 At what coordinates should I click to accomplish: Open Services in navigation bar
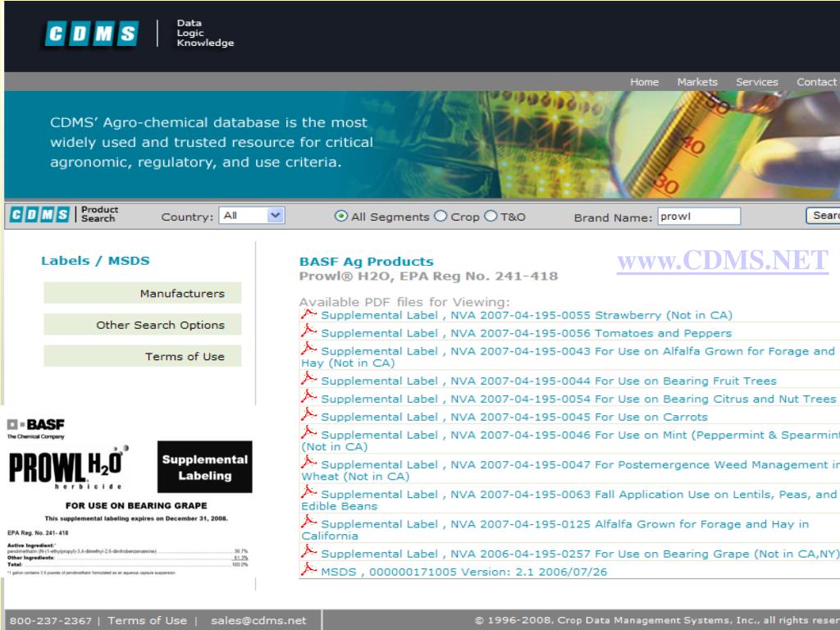[756, 82]
